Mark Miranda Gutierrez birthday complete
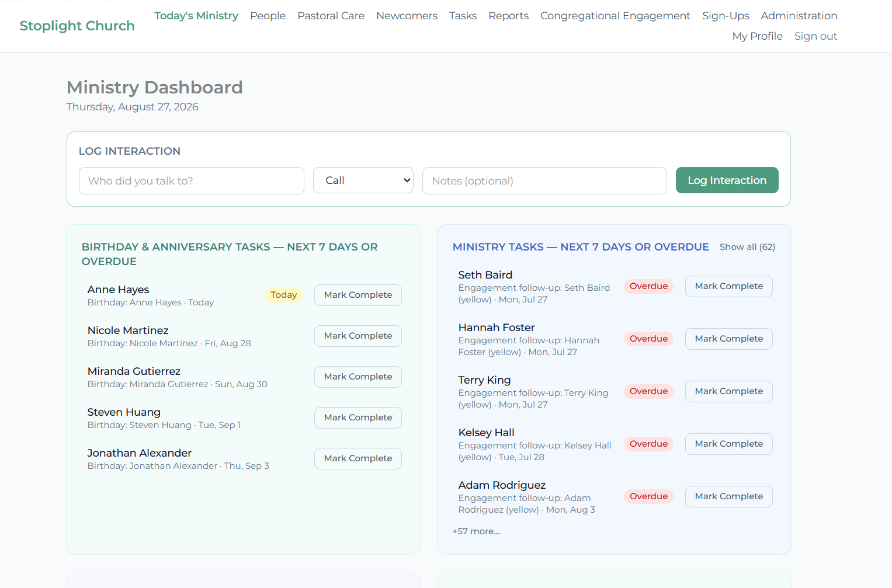The height and width of the screenshot is (588, 892). [358, 377]
